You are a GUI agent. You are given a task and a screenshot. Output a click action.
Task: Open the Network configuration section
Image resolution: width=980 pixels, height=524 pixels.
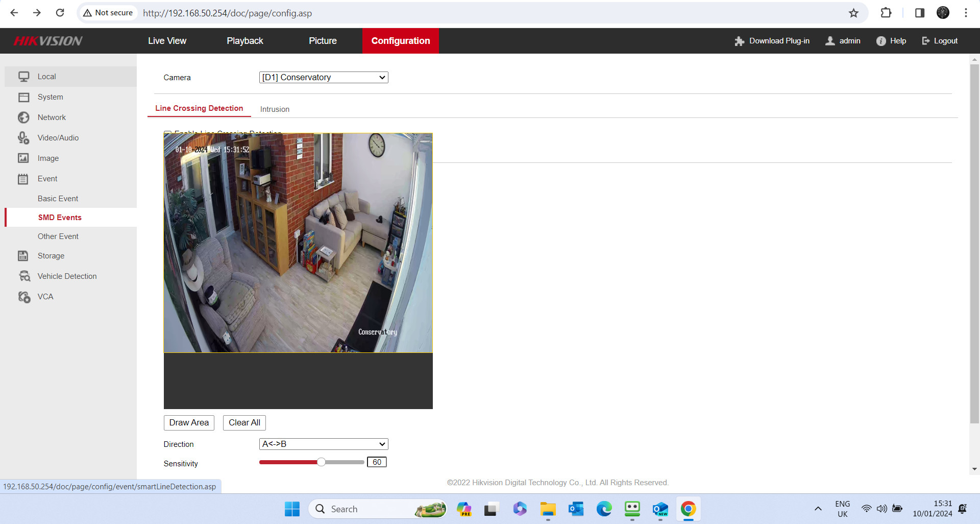tap(52, 117)
